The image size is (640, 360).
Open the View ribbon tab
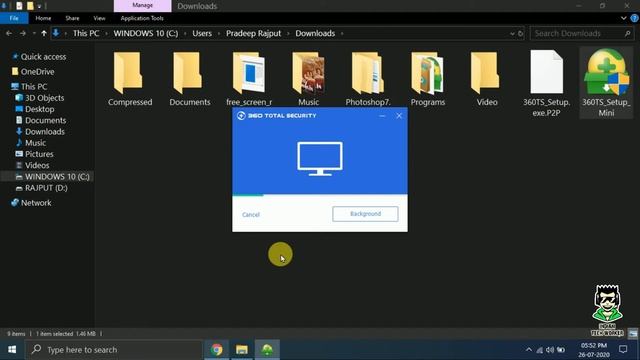pos(99,18)
